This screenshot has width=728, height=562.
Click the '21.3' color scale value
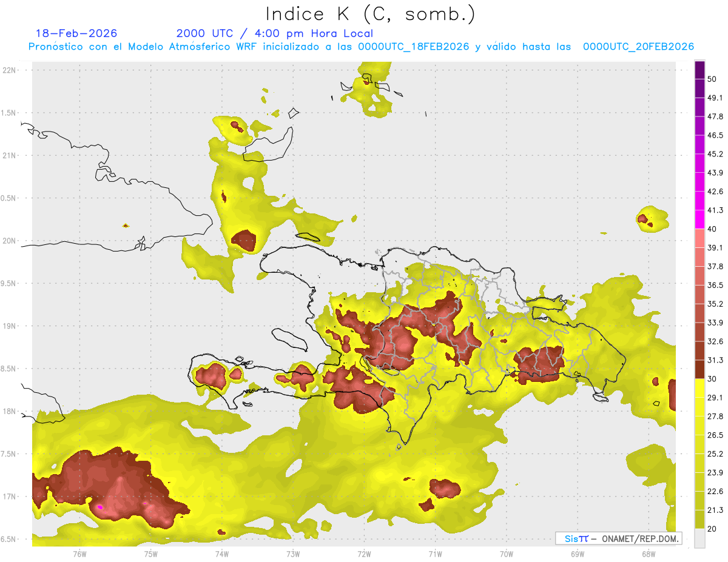[x=715, y=510]
